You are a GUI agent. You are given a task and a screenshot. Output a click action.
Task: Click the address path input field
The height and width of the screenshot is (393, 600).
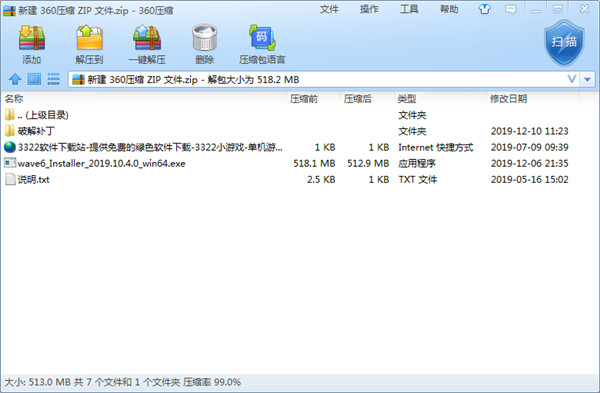click(323, 80)
